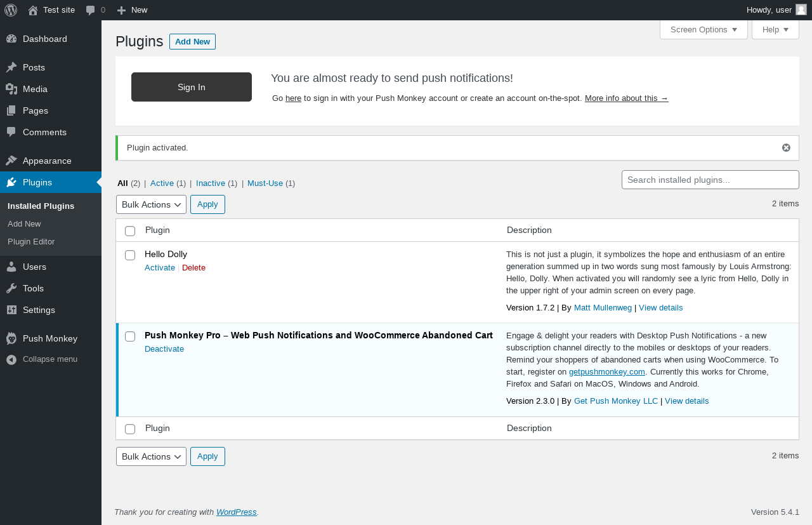This screenshot has width=812, height=525.
Task: Click the Push Monkey monkey icon
Action: pyautogui.click(x=11, y=338)
